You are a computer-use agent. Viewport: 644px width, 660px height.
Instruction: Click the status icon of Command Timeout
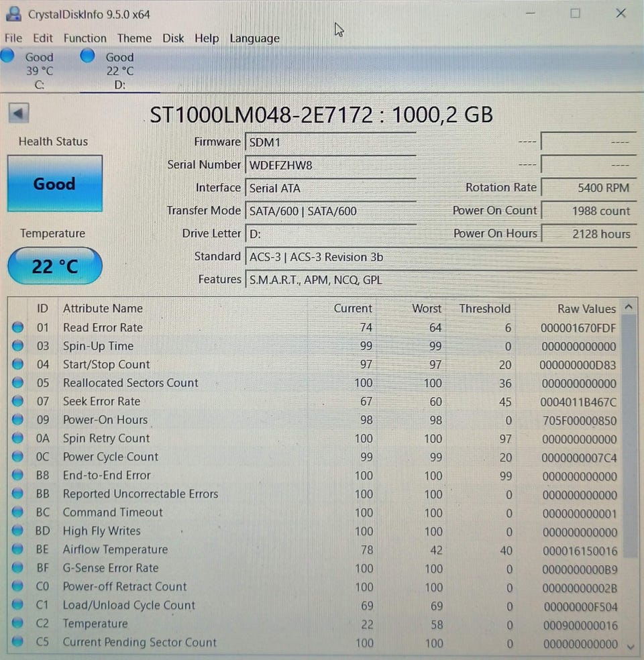click(17, 512)
